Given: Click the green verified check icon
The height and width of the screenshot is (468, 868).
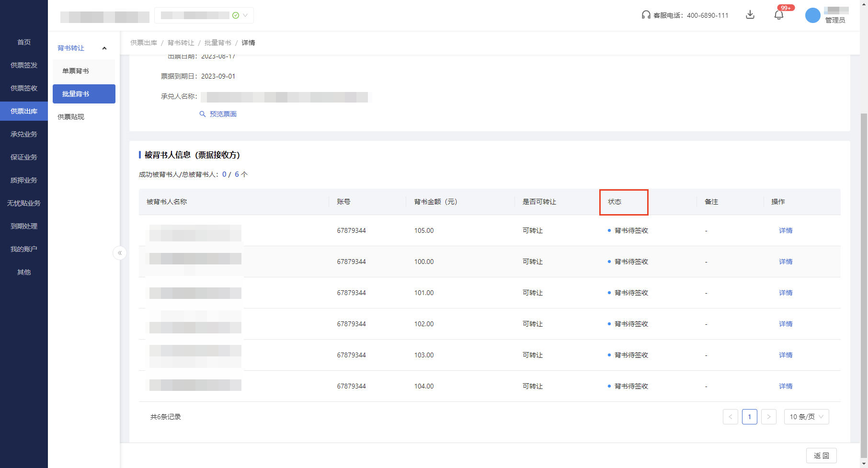Looking at the screenshot, I should 236,15.
